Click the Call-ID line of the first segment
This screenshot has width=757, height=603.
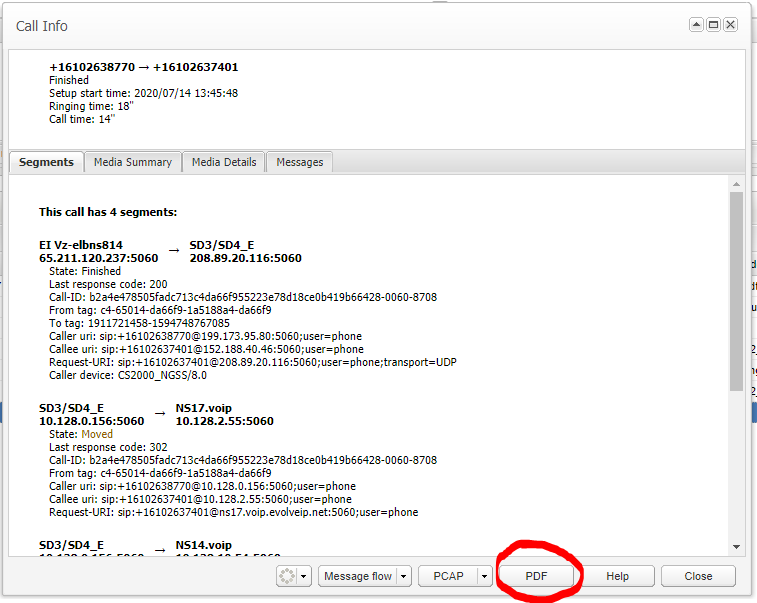click(243, 297)
